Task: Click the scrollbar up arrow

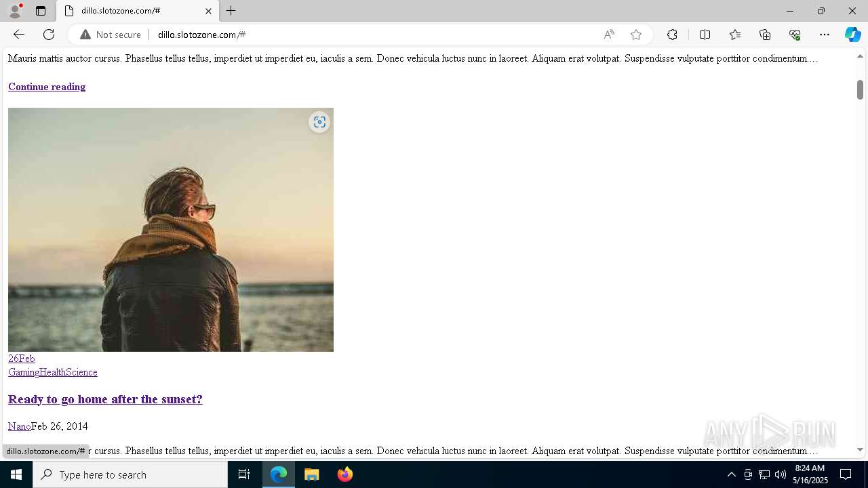Action: [x=860, y=56]
